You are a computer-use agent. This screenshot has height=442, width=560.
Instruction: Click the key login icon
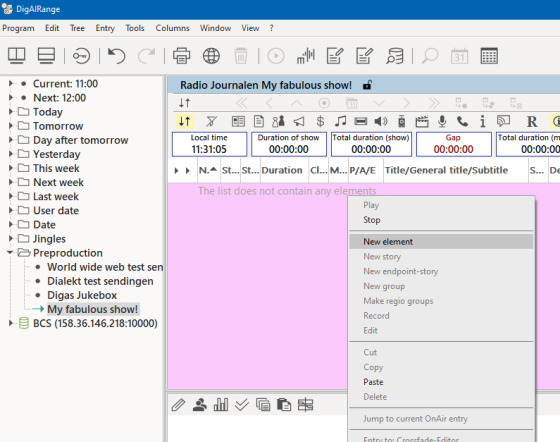click(81, 56)
